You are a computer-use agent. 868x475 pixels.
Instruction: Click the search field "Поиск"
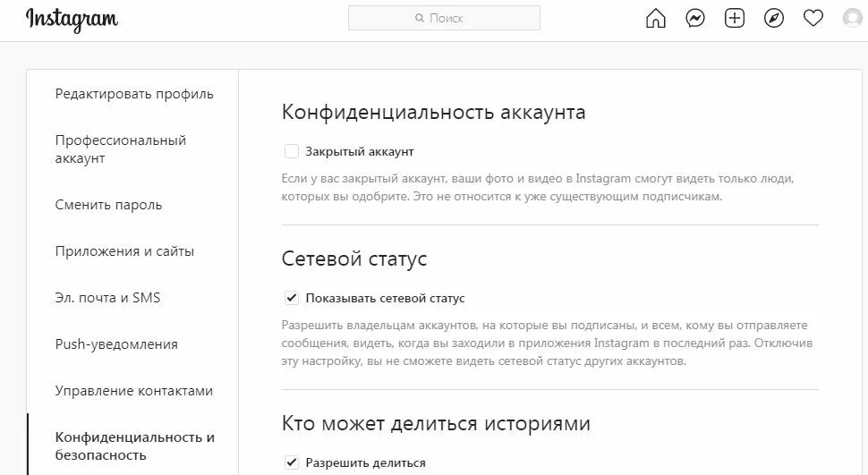coord(444,18)
